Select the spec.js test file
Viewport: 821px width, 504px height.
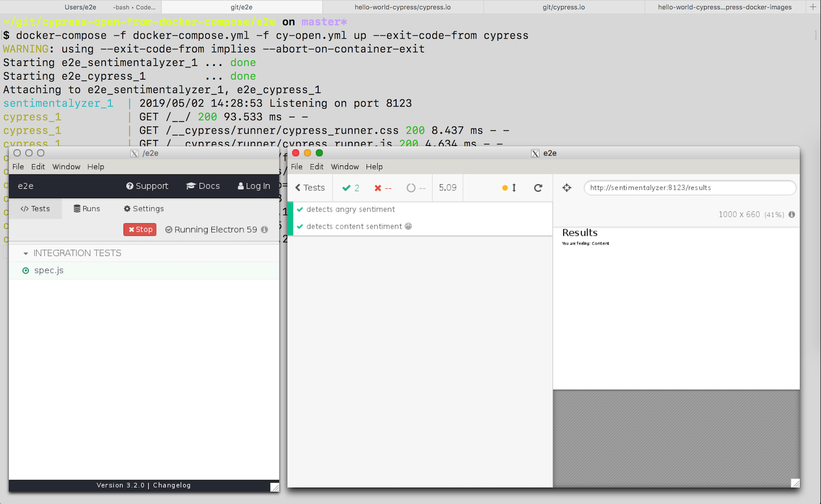pyautogui.click(x=48, y=270)
